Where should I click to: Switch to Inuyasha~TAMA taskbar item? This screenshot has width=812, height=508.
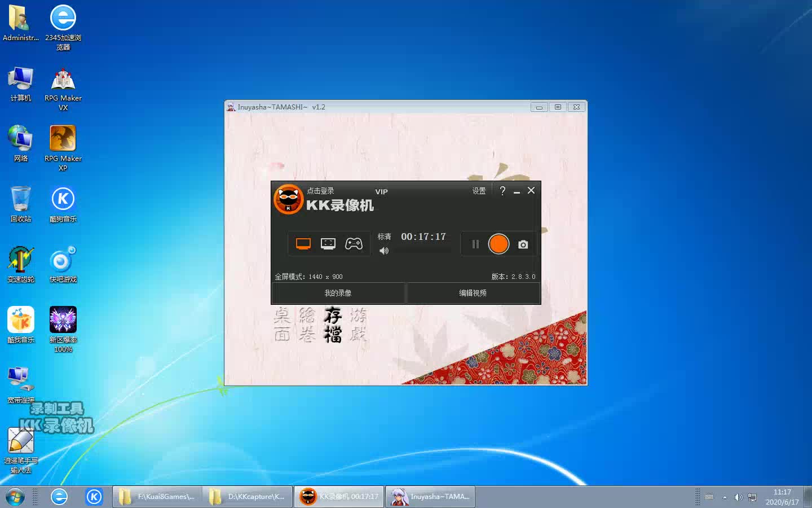(430, 497)
